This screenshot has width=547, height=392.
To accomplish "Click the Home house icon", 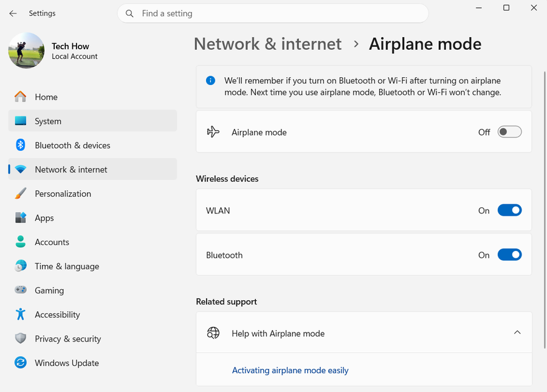I will point(20,97).
